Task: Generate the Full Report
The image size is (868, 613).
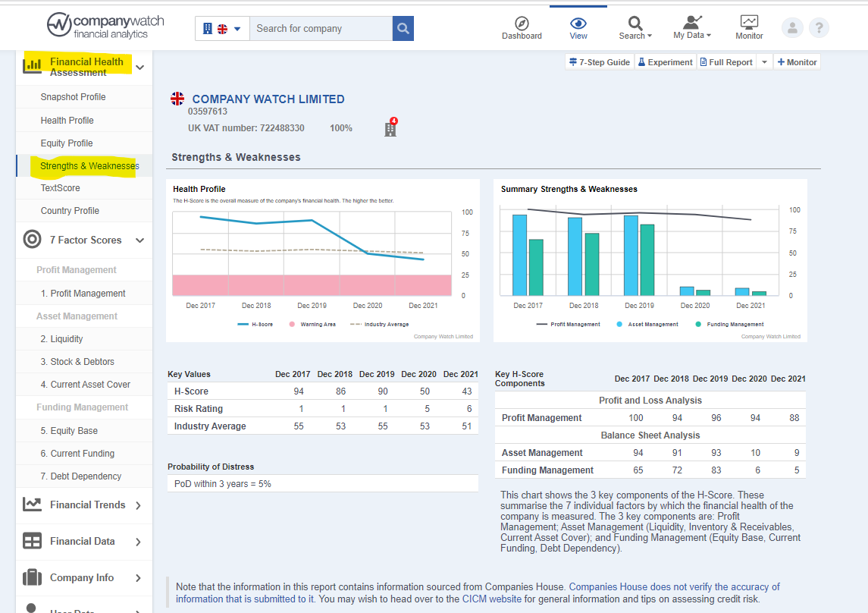Action: (726, 62)
